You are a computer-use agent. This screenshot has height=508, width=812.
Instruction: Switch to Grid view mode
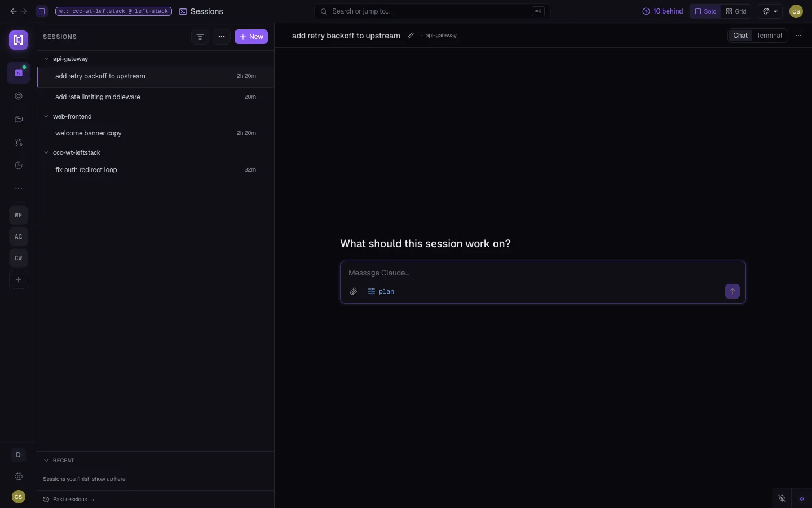[x=736, y=11]
